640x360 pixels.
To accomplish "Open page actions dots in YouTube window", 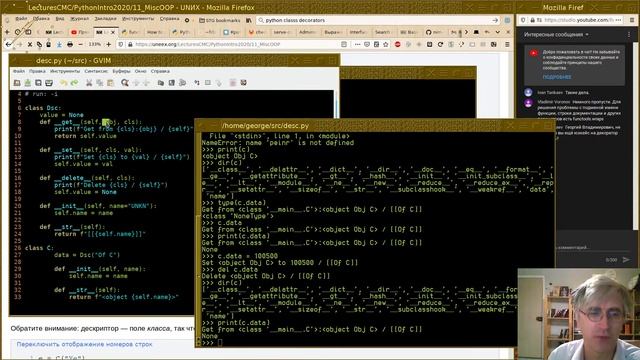I will (619, 20).
